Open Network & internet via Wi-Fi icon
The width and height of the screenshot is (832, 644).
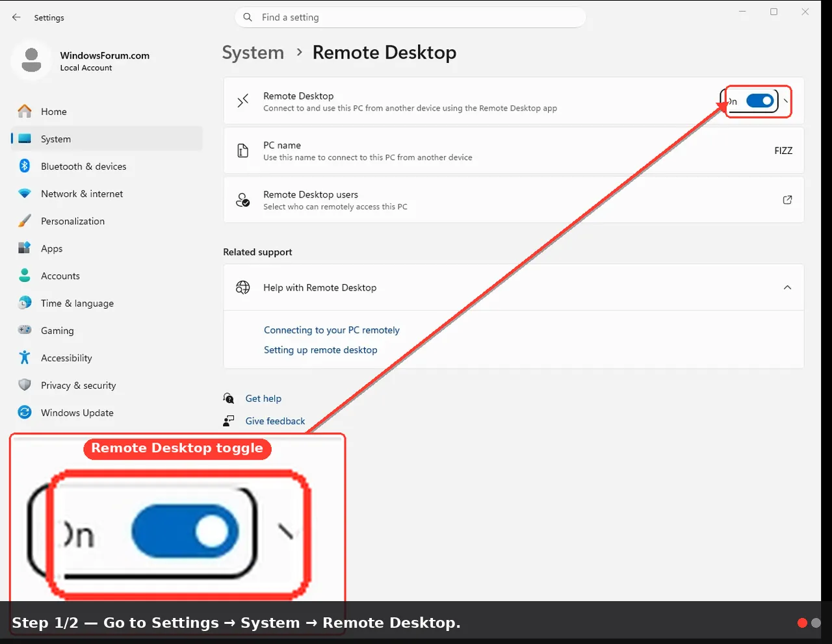pos(25,194)
